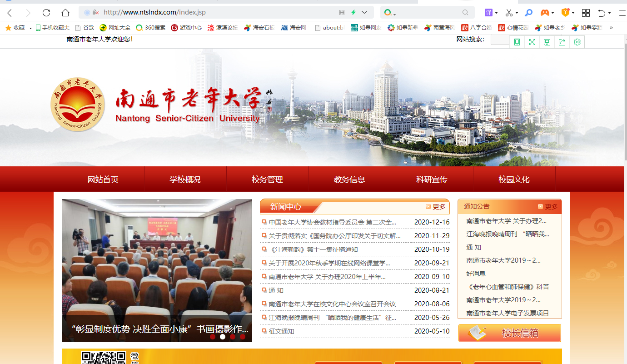Click the scissors screenshot icon
Image resolution: width=627 pixels, height=364 pixels.
509,12
